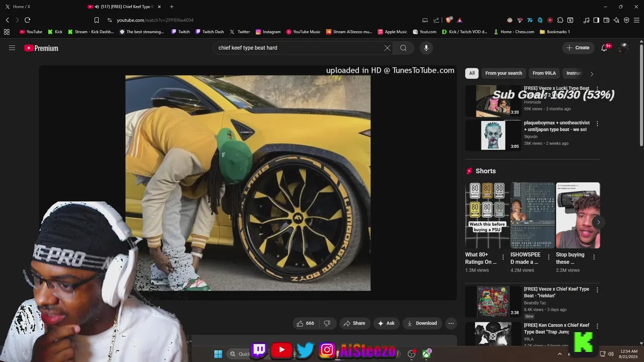Bookmark this page
This screenshot has height=362, width=644.
[96, 20]
